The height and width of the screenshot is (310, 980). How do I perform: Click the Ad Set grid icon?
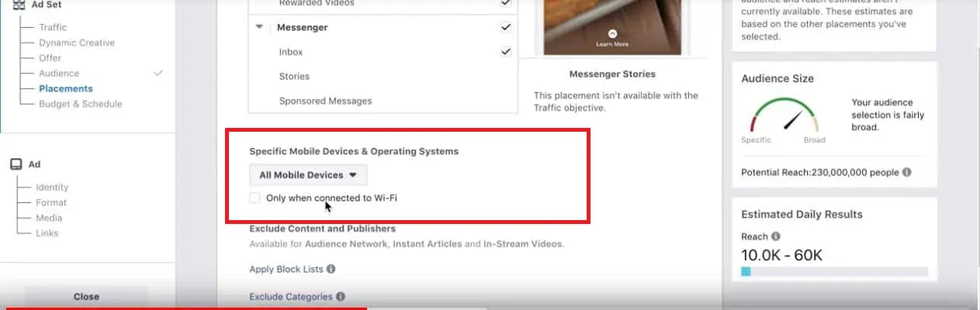tap(19, 4)
